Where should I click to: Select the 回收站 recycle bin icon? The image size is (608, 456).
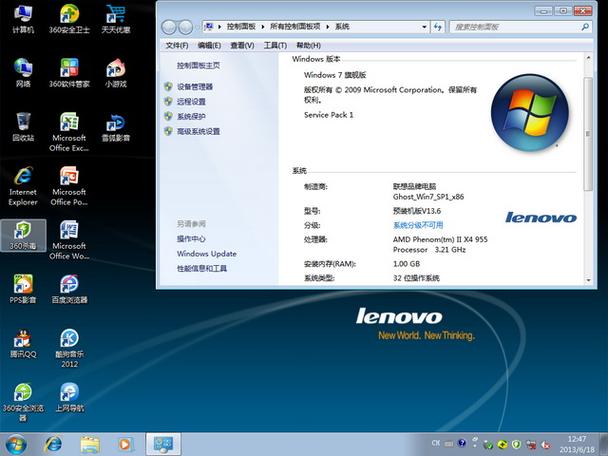coord(22,126)
